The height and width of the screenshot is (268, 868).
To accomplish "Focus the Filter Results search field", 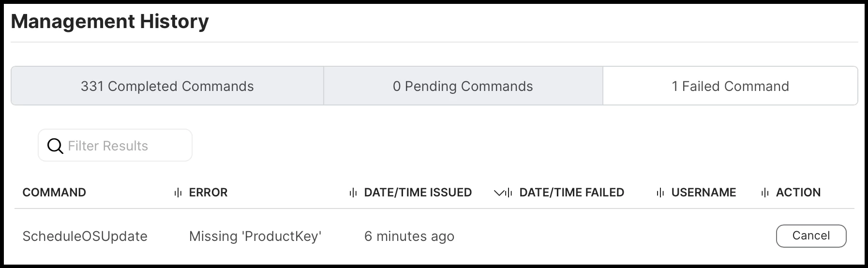I will (115, 145).
